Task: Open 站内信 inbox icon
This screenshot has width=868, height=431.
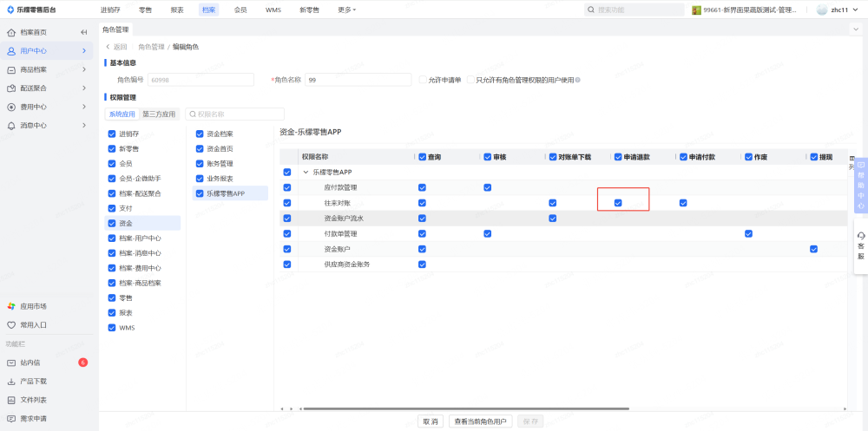Action: coord(11,362)
